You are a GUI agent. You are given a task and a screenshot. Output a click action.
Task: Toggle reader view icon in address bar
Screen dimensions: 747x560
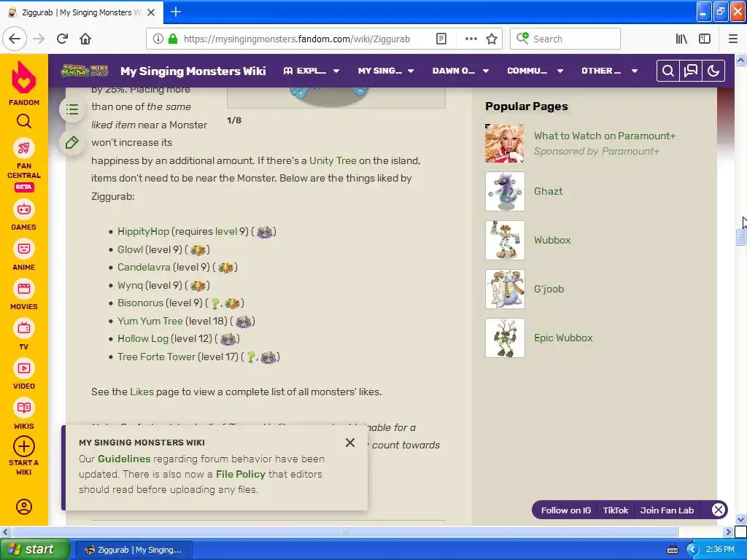441,39
